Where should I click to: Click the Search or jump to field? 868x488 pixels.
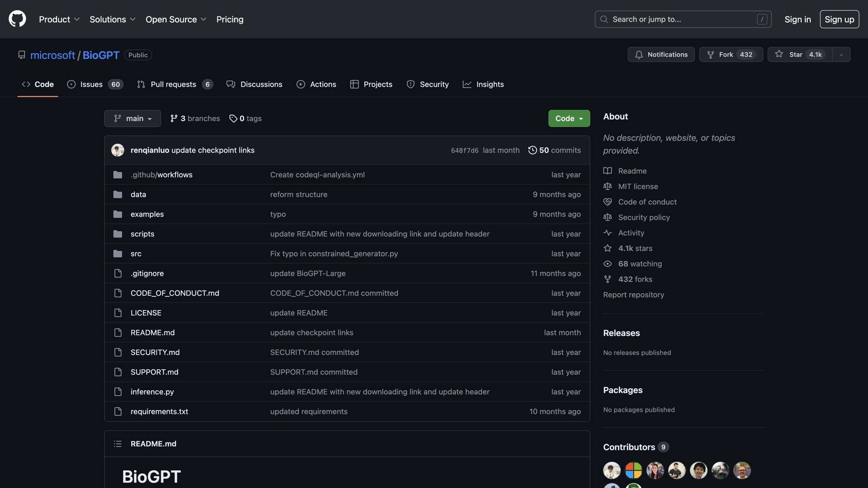pyautogui.click(x=683, y=19)
